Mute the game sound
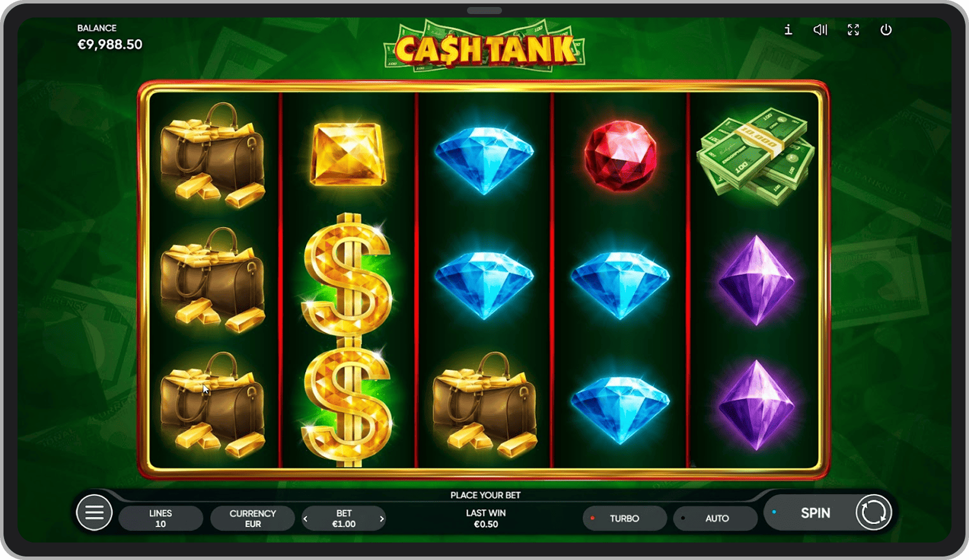 click(820, 30)
